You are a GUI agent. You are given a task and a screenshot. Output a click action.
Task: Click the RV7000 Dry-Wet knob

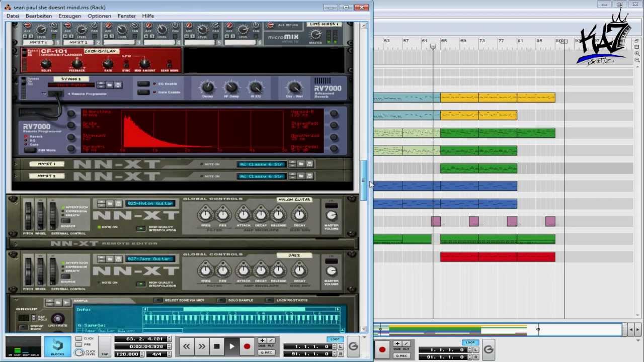[x=294, y=87]
